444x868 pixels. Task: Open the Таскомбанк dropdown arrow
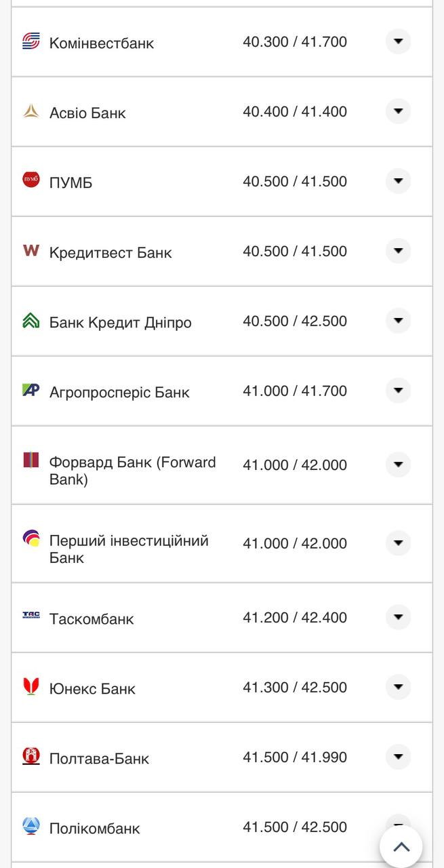pyautogui.click(x=398, y=616)
